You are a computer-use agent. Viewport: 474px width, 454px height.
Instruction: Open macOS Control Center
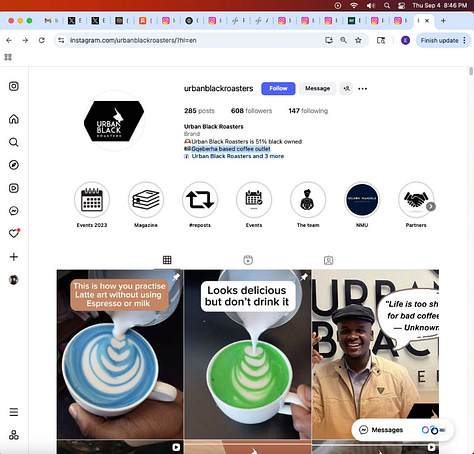coord(402,5)
